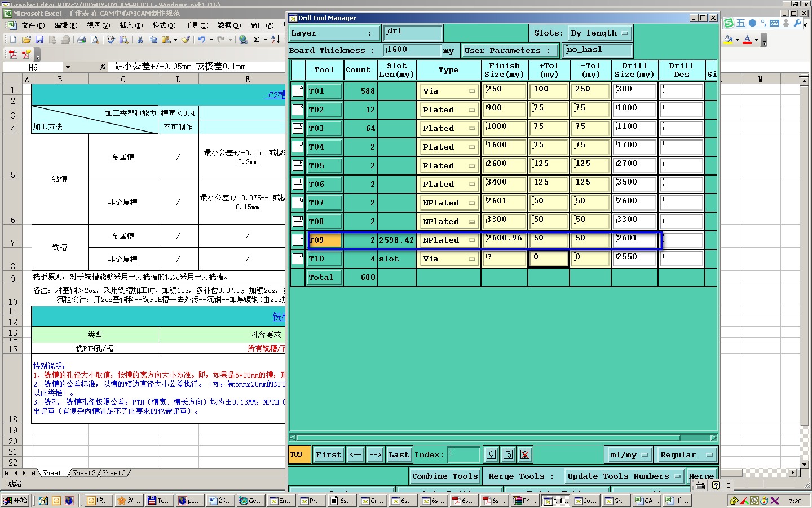Click the Combine Tools button
Image resolution: width=812 pixels, height=508 pixels.
pyautogui.click(x=445, y=476)
